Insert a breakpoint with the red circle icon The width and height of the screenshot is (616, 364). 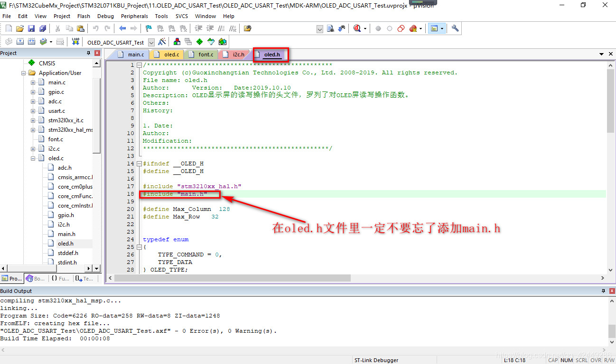click(x=378, y=28)
